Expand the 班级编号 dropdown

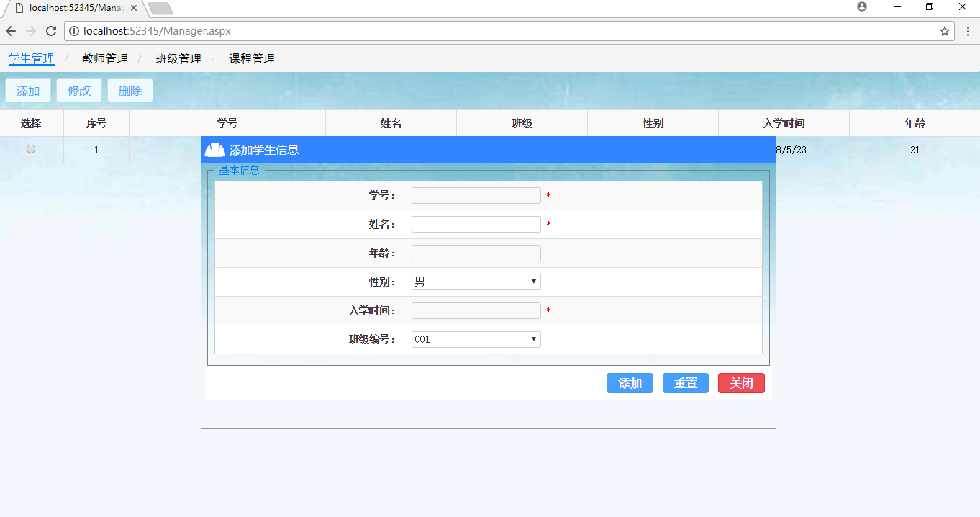coord(476,339)
